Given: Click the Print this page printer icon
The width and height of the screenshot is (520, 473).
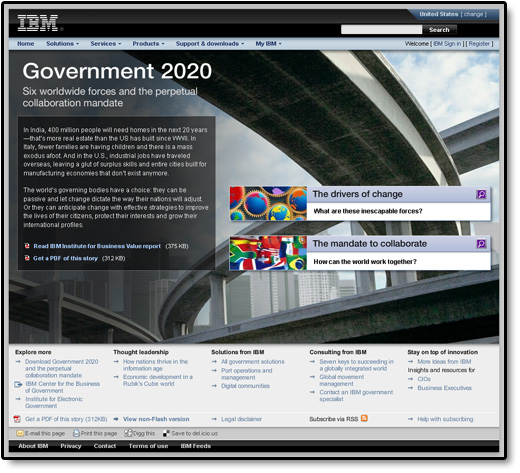Looking at the screenshot, I should (x=76, y=434).
